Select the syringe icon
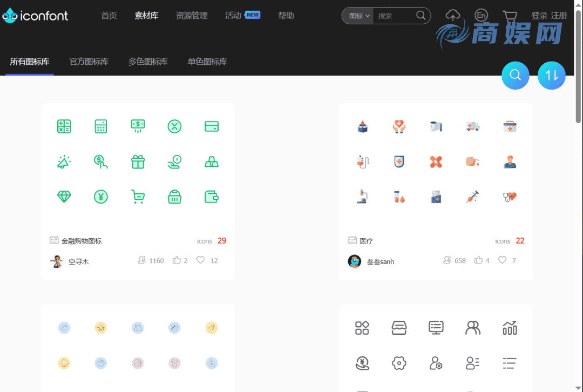The image size is (583, 392). 472,197
